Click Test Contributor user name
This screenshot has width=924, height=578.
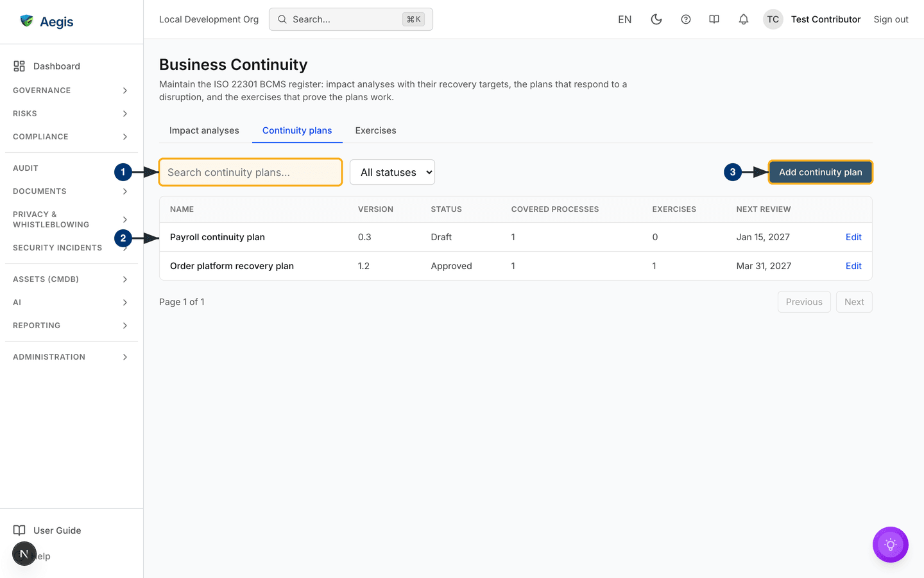[x=826, y=19]
